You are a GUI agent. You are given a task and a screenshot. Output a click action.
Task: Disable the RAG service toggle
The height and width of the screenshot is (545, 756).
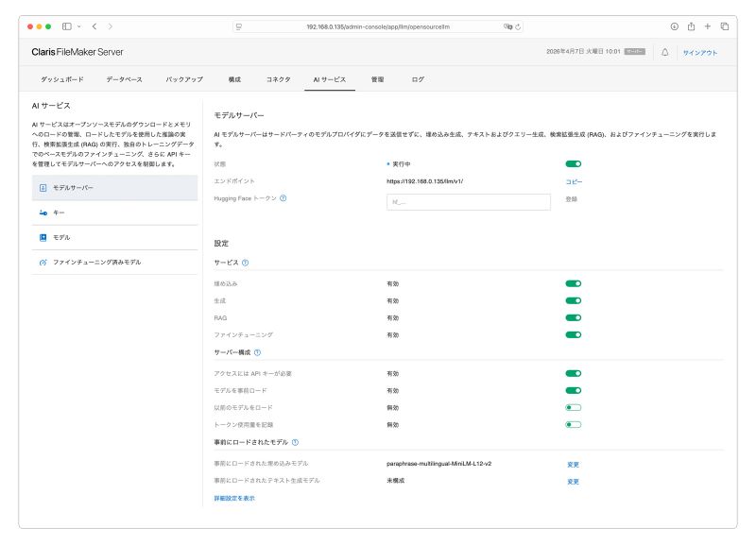(x=573, y=317)
